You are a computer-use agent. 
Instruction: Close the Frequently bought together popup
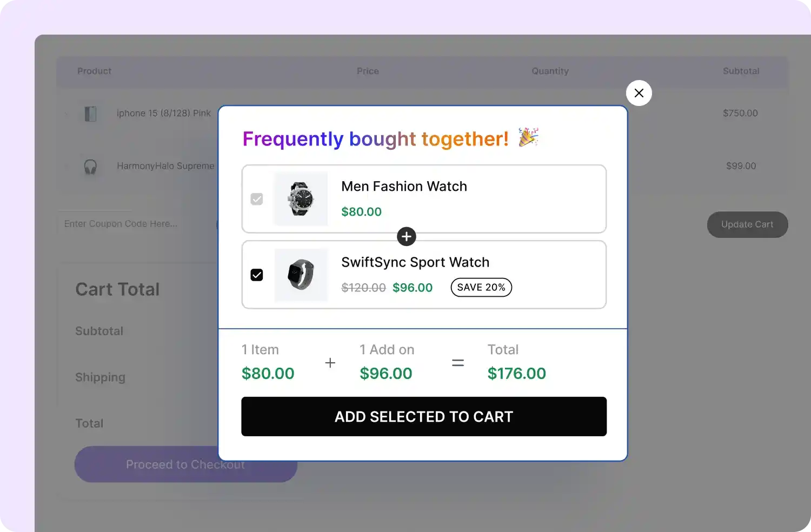pyautogui.click(x=639, y=93)
